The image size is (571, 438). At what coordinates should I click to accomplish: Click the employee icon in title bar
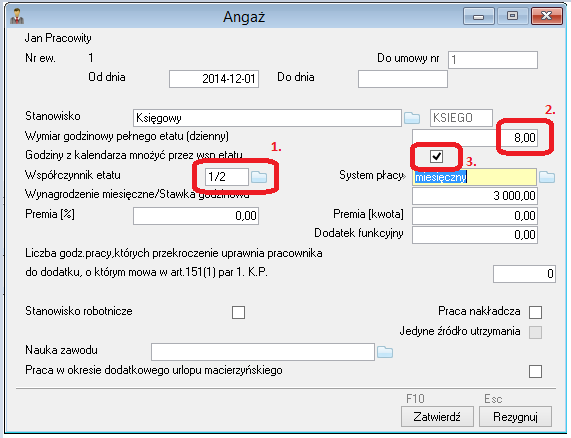17,16
